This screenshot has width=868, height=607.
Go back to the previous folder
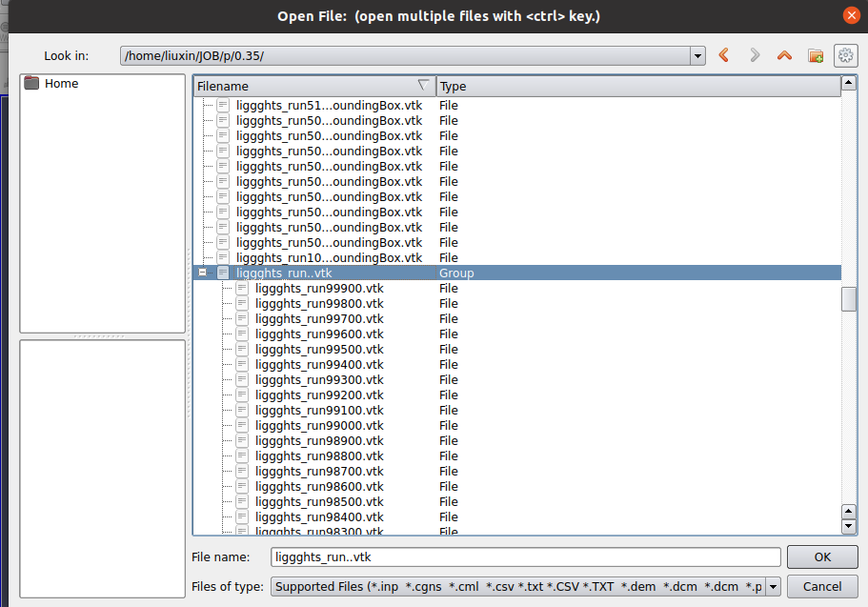pyautogui.click(x=723, y=55)
